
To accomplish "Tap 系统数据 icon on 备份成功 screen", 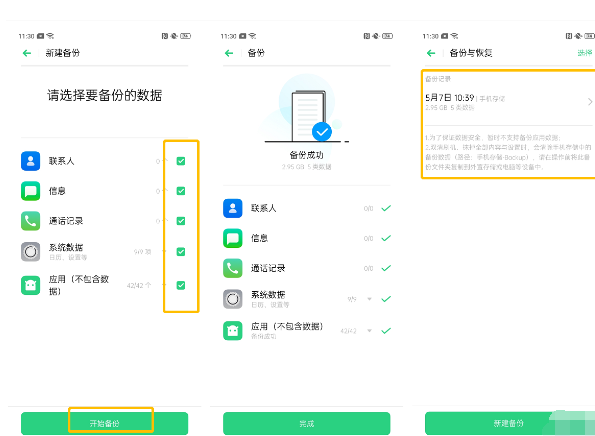I will pyautogui.click(x=233, y=299).
